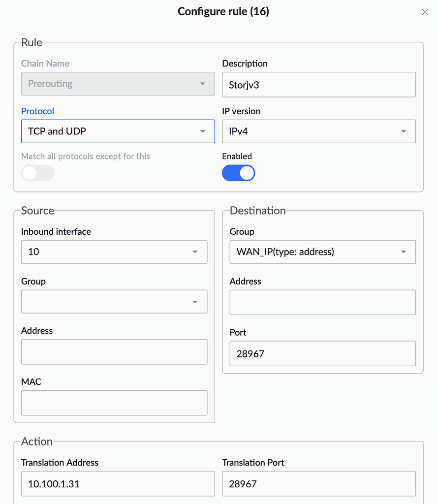Open the Protocol dropdown

118,131
